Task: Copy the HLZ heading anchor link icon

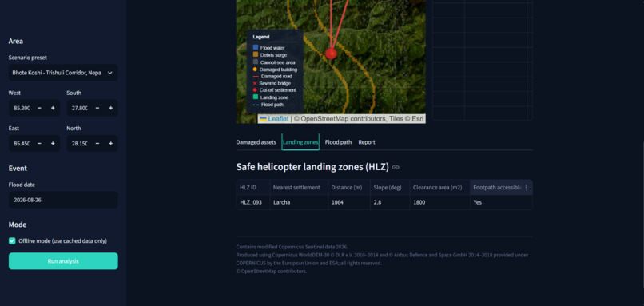Action: click(x=396, y=167)
